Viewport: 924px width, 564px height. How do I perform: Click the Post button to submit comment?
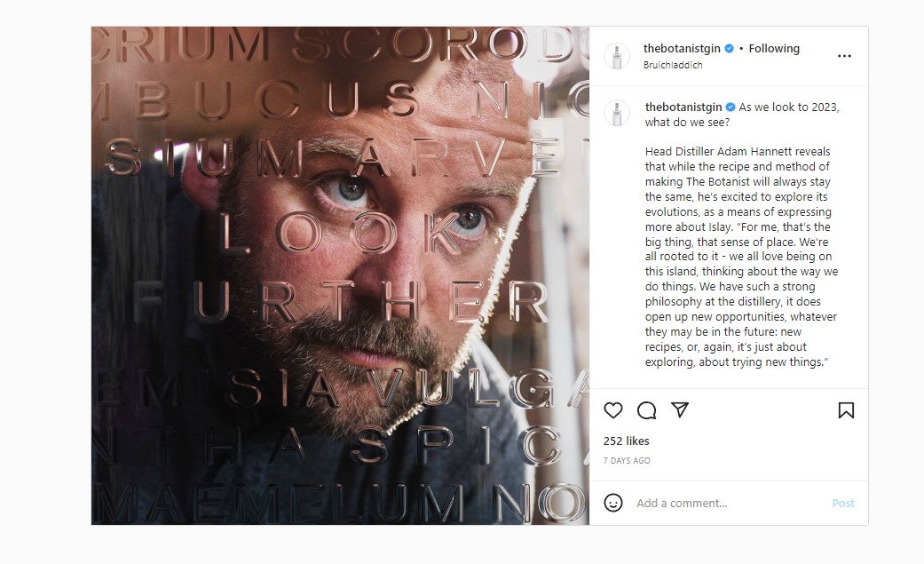point(842,504)
